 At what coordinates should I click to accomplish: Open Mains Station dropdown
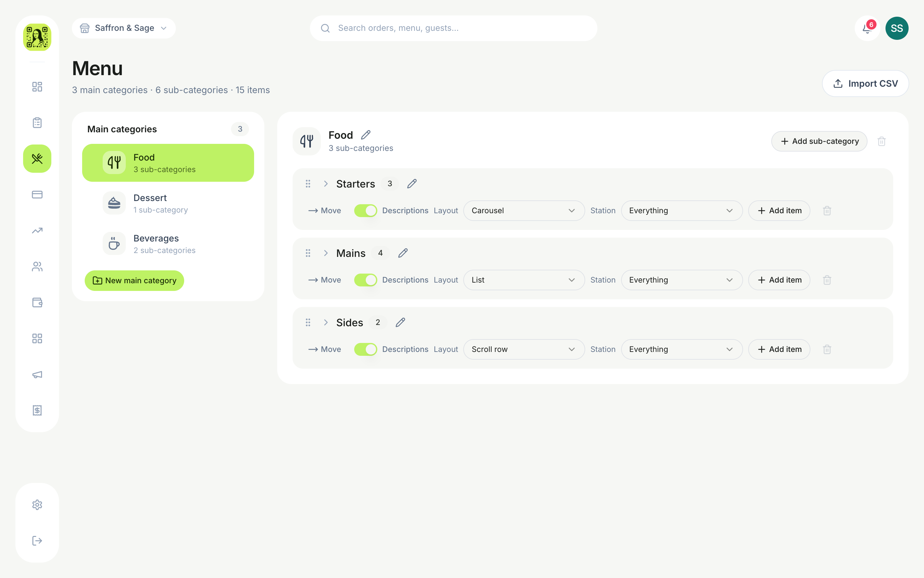pos(681,280)
